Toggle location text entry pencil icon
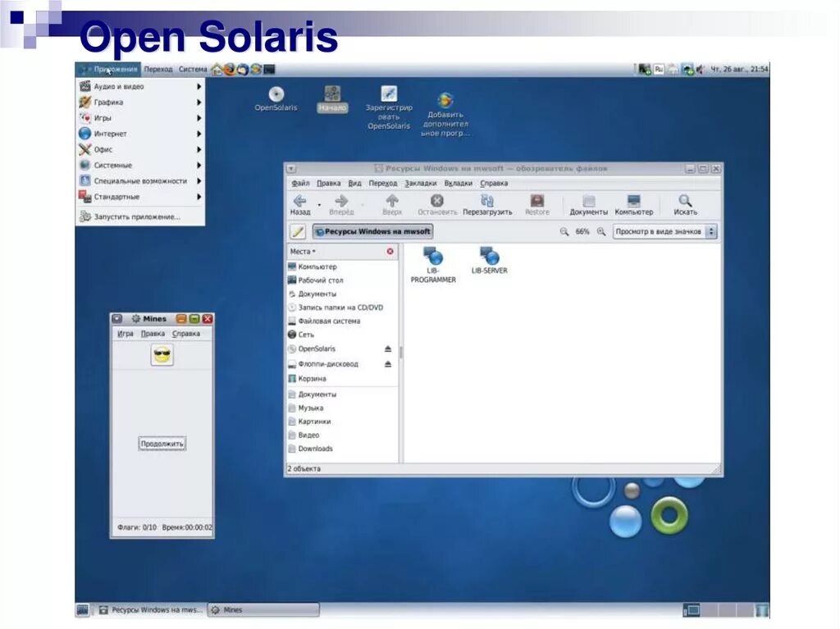Image resolution: width=840 pixels, height=629 pixels. pos(298,231)
